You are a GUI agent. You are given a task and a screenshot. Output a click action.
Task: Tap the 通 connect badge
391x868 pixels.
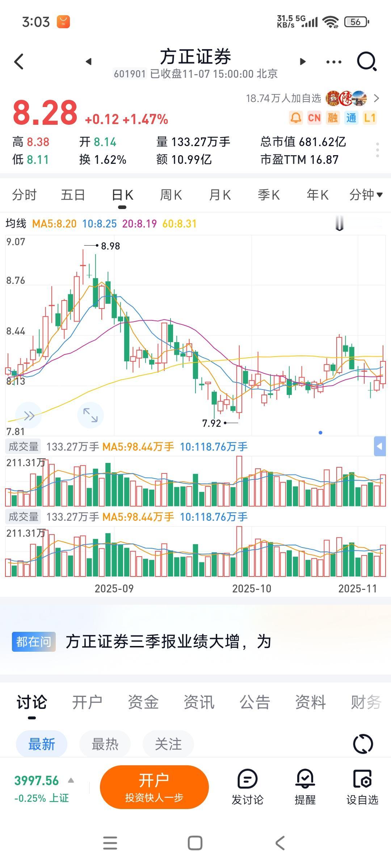(351, 118)
